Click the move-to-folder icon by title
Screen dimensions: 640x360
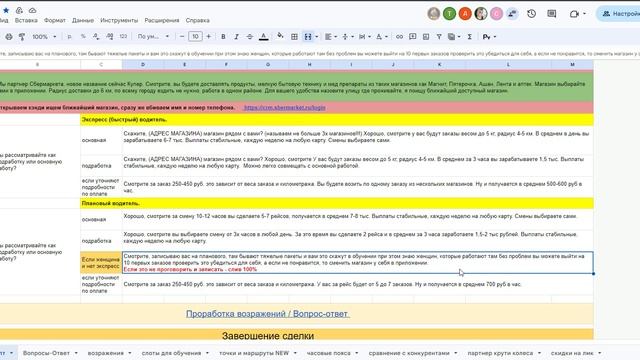pos(19,10)
